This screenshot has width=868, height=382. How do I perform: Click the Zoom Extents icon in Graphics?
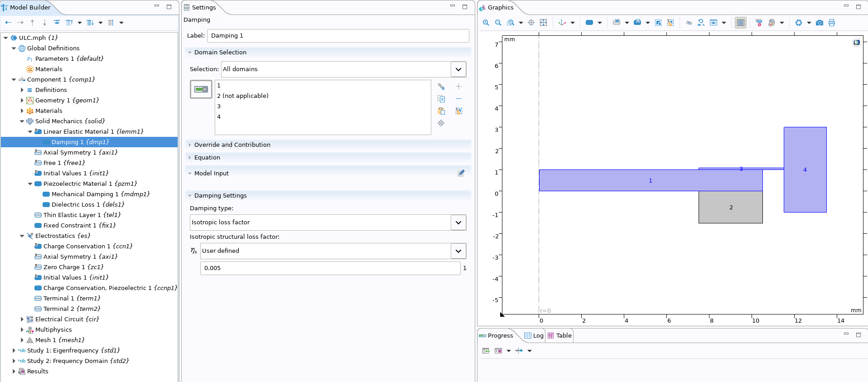pyautogui.click(x=544, y=23)
